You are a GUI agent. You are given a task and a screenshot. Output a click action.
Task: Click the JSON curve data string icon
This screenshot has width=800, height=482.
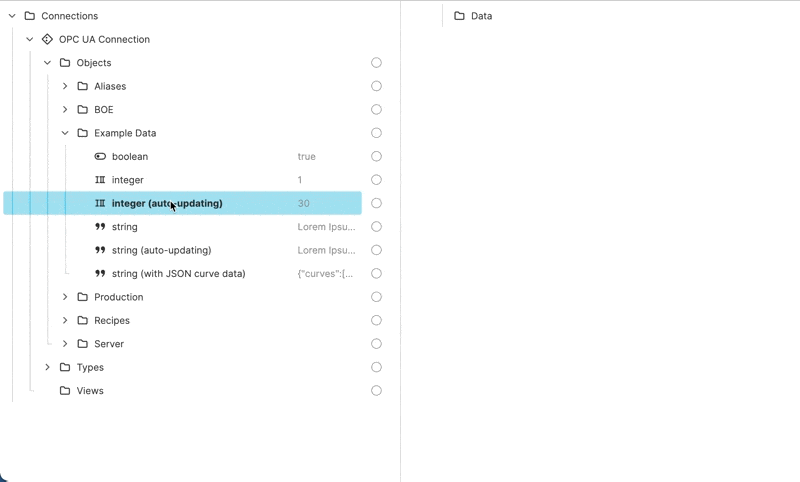click(100, 274)
